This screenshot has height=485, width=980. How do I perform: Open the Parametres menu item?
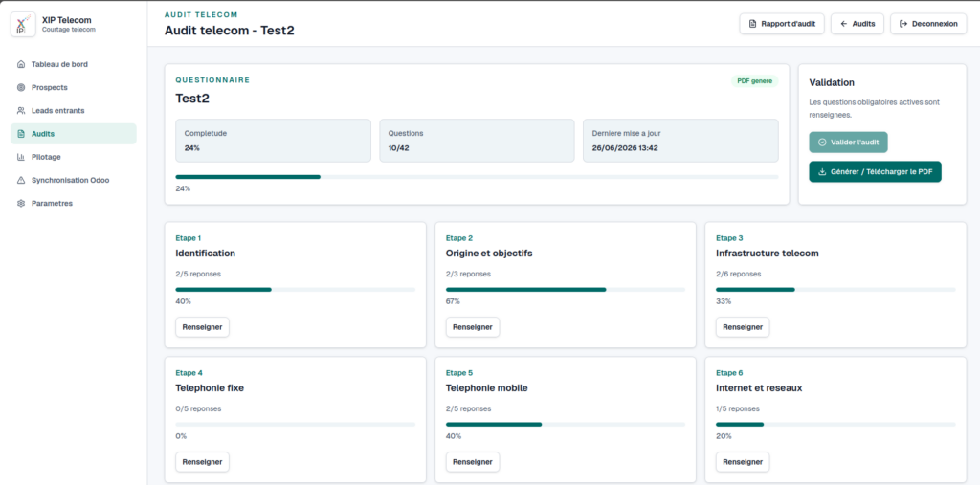[x=74, y=203]
